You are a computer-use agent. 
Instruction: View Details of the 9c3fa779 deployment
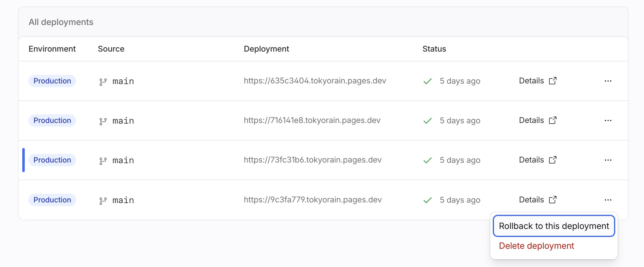(x=531, y=200)
